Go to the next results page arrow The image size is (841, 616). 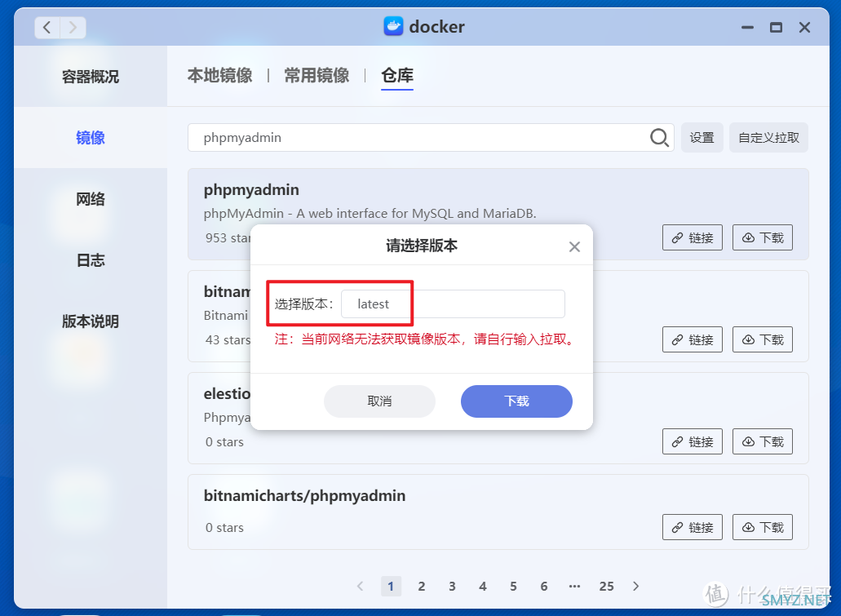pos(636,587)
